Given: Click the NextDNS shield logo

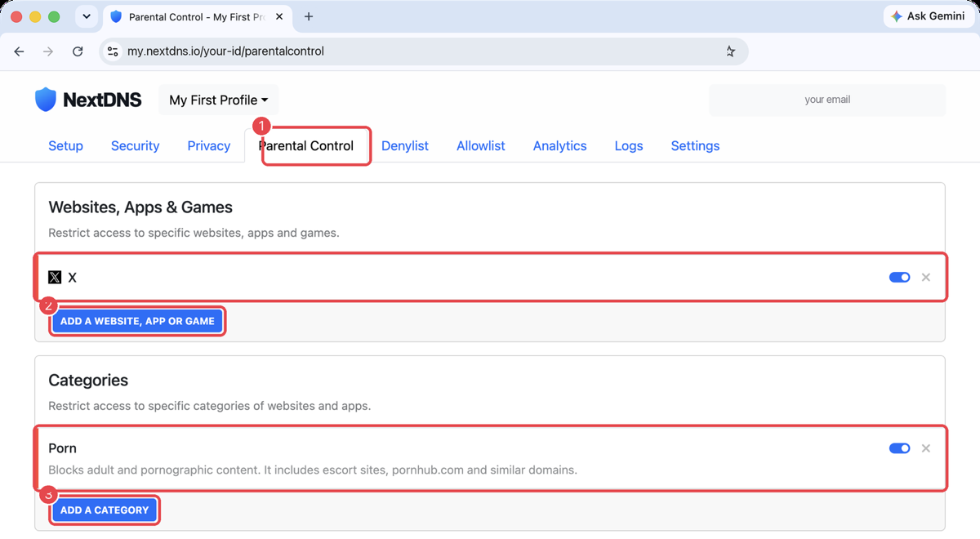Looking at the screenshot, I should [46, 100].
